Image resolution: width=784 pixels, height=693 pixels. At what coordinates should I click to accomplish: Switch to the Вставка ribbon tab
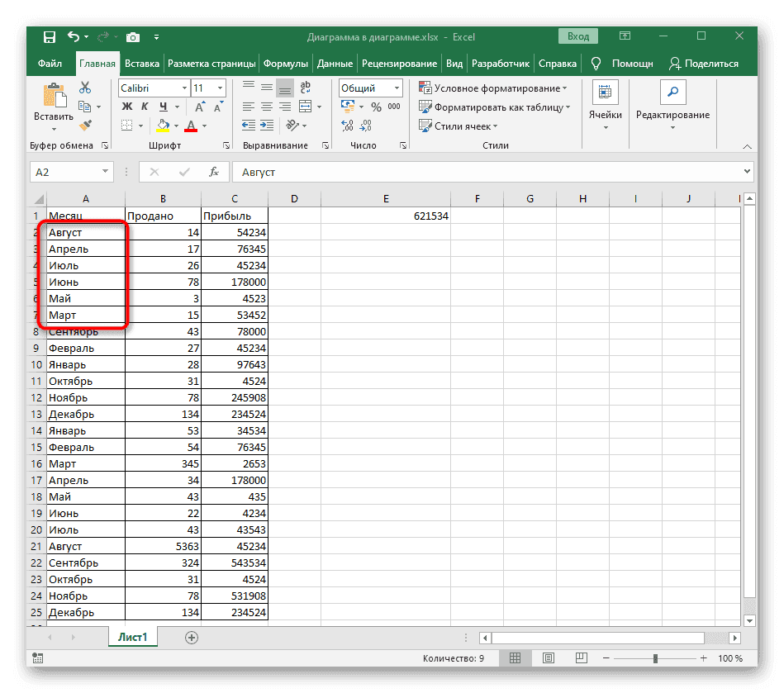pyautogui.click(x=142, y=64)
